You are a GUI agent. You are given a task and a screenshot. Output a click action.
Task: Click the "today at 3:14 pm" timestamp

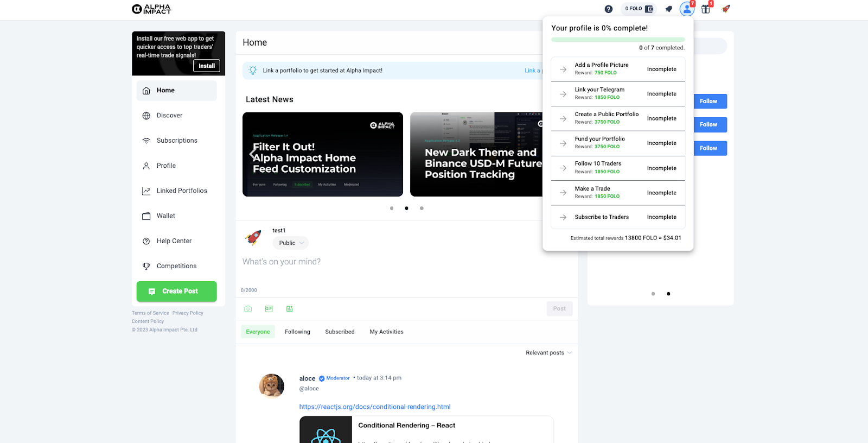[x=379, y=378]
